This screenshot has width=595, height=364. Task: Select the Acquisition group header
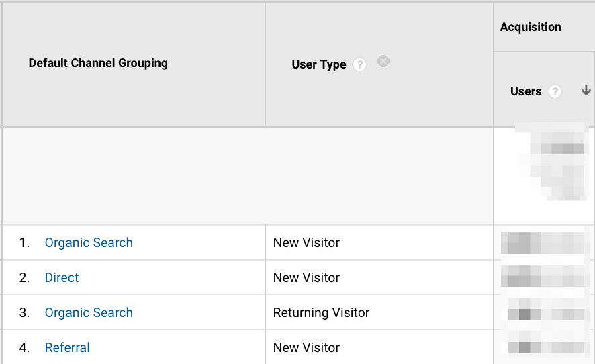coord(531,28)
